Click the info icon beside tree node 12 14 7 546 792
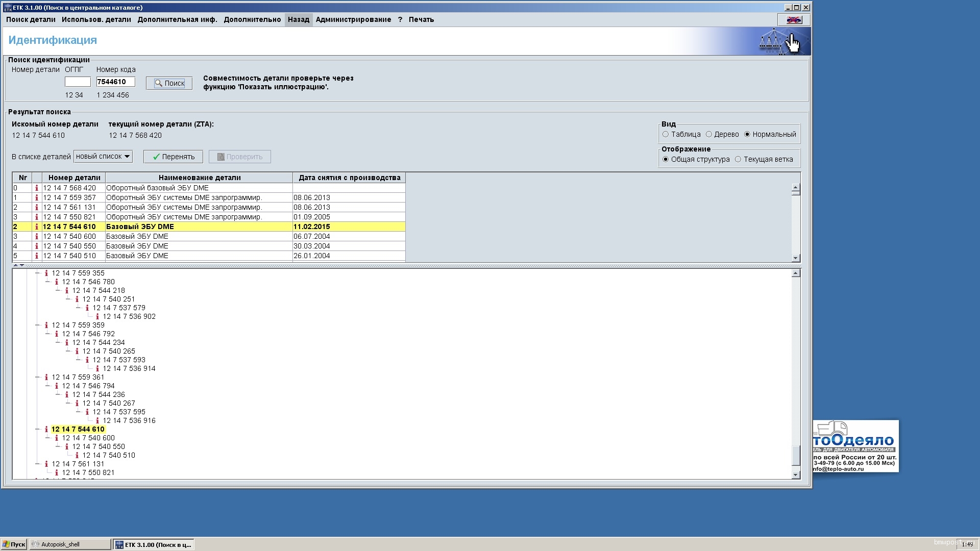The image size is (980, 551). tap(56, 334)
